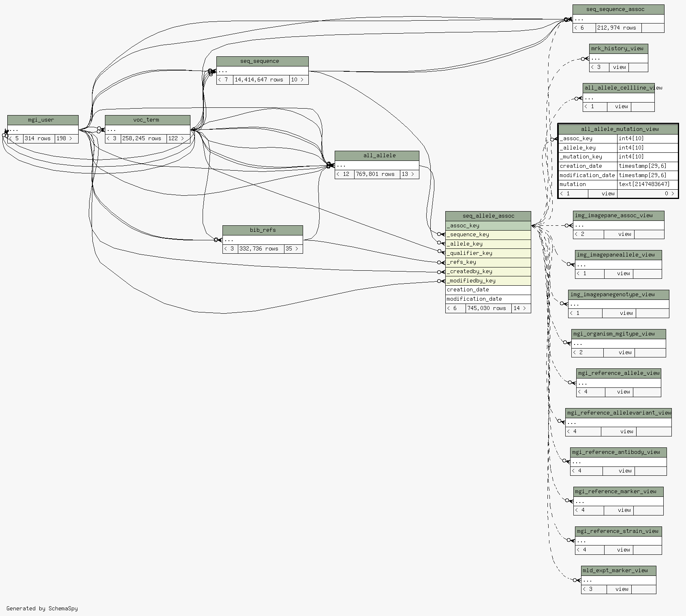The width and height of the screenshot is (686, 616).
Task: Open the mgi_reference_marker_view header
Action: (618, 492)
